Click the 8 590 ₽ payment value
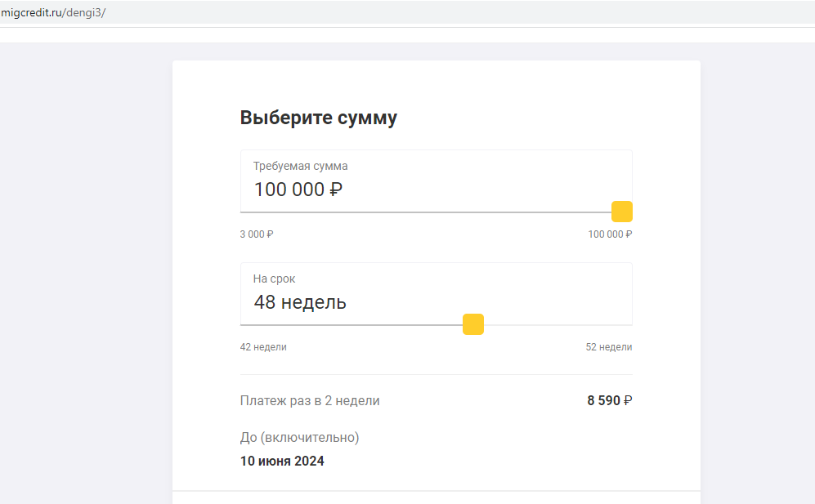The width and height of the screenshot is (815, 504). pos(610,400)
